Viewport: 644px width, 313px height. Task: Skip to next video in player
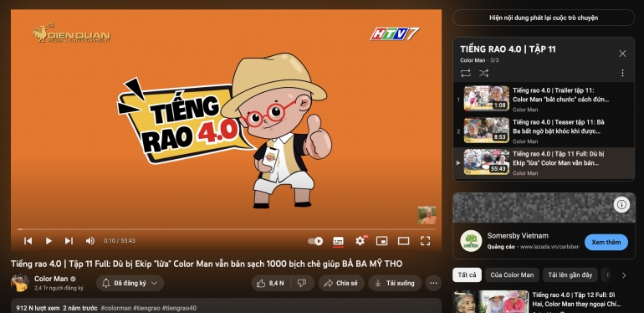(69, 241)
